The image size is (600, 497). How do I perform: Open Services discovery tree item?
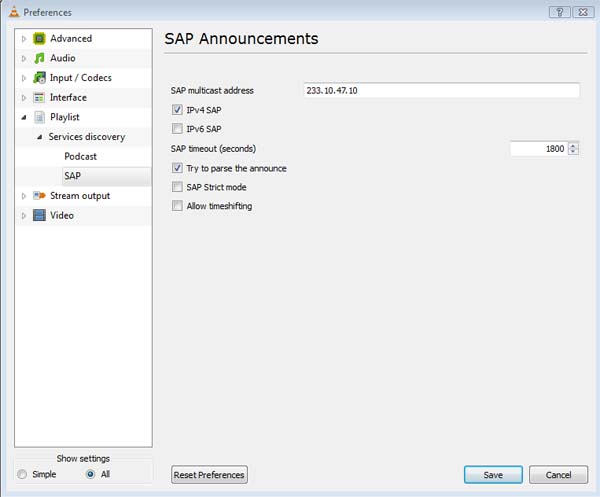[87, 137]
